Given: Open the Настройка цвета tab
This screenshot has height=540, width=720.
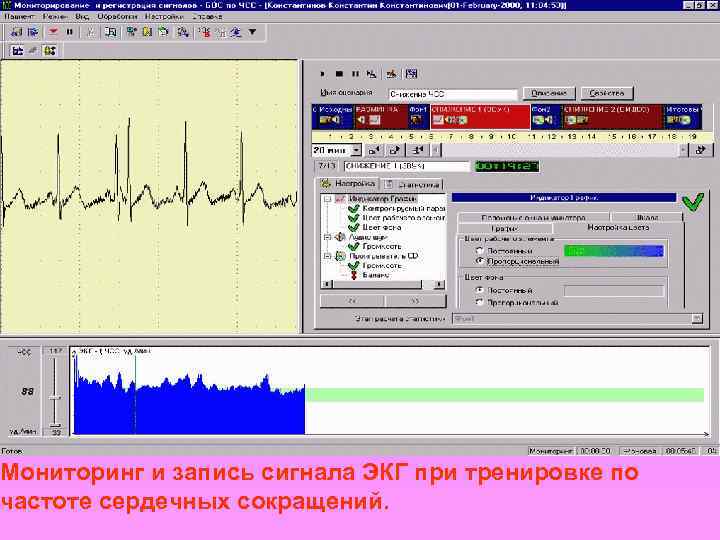Looking at the screenshot, I should (x=618, y=227).
